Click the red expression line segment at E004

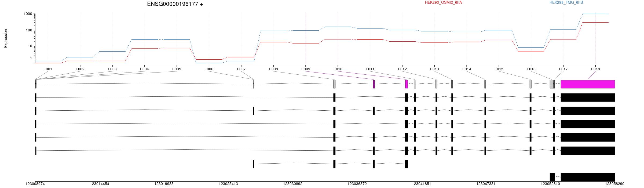tap(144, 48)
